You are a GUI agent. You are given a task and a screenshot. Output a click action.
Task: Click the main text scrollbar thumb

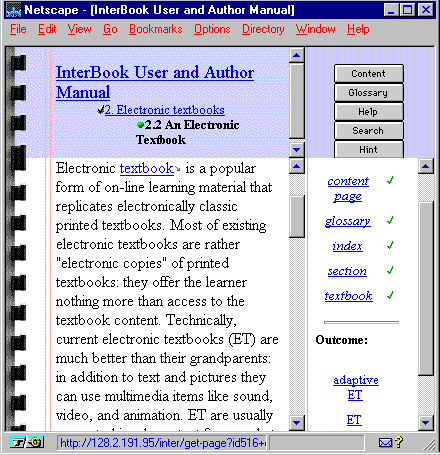tap(296, 217)
